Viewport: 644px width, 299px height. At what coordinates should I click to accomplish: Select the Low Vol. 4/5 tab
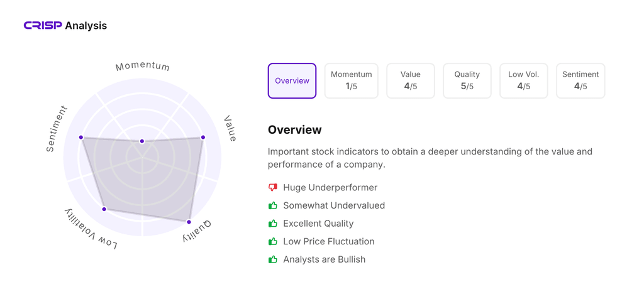[x=524, y=81]
